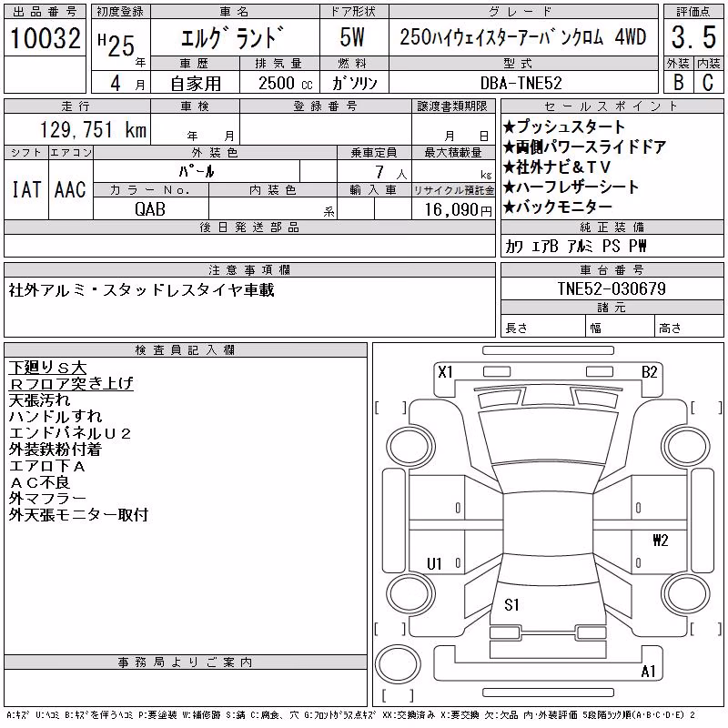
Task: Click the S1 rust mark on the diagram
Action: (x=511, y=605)
